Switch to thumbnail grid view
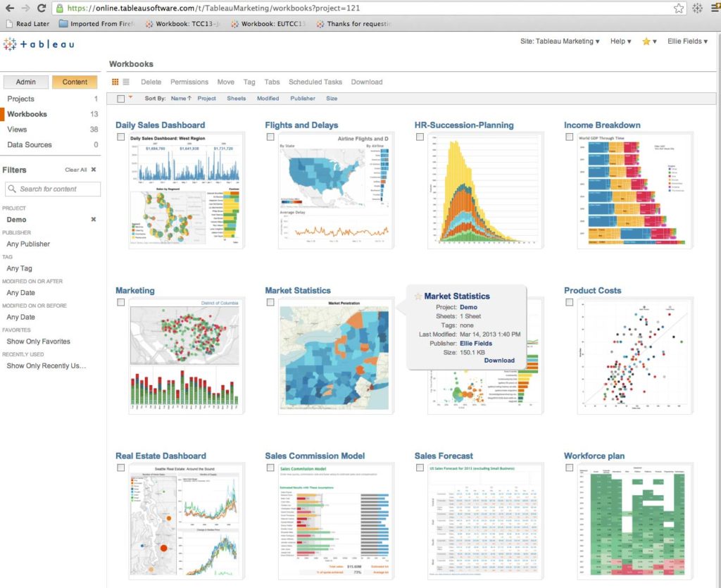Screen dimensions: 721x588 click(115, 82)
